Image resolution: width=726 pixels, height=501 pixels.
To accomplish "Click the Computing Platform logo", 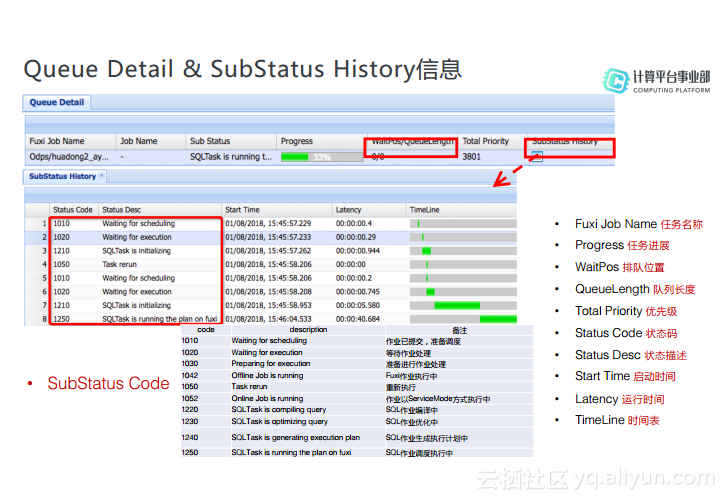I will (x=656, y=81).
